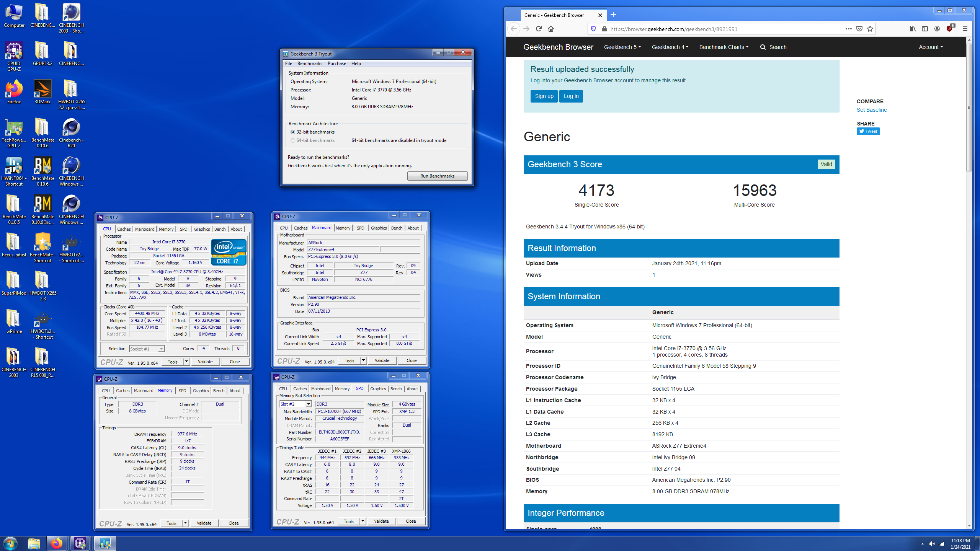980x551 pixels.
Task: Show hidden tray icons arrow
Action: (923, 544)
